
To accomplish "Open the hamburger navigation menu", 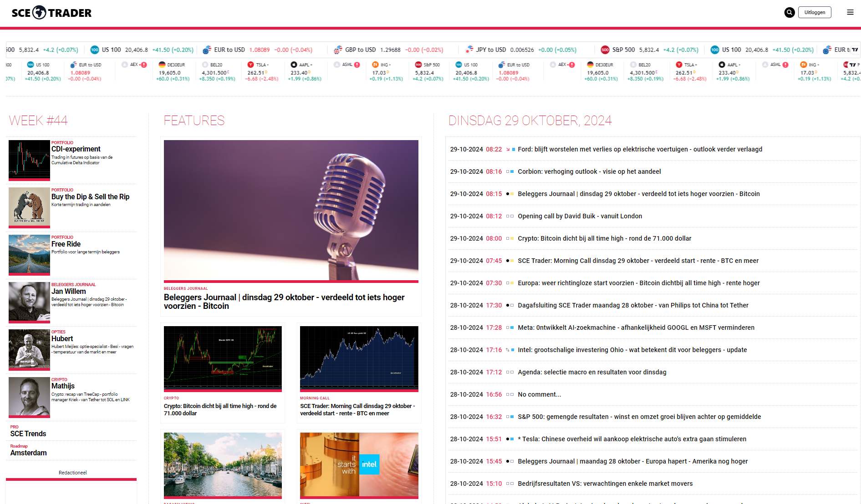I will (851, 12).
